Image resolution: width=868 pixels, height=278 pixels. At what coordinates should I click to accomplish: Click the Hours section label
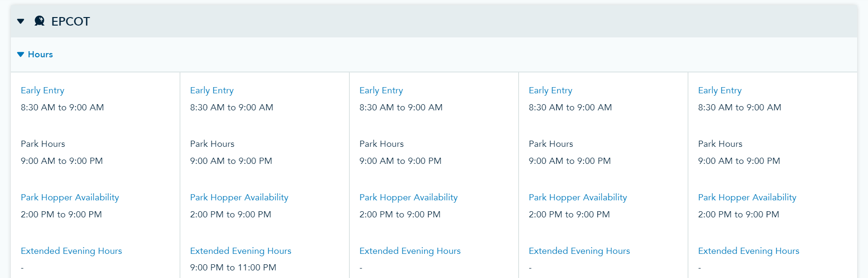(x=40, y=54)
